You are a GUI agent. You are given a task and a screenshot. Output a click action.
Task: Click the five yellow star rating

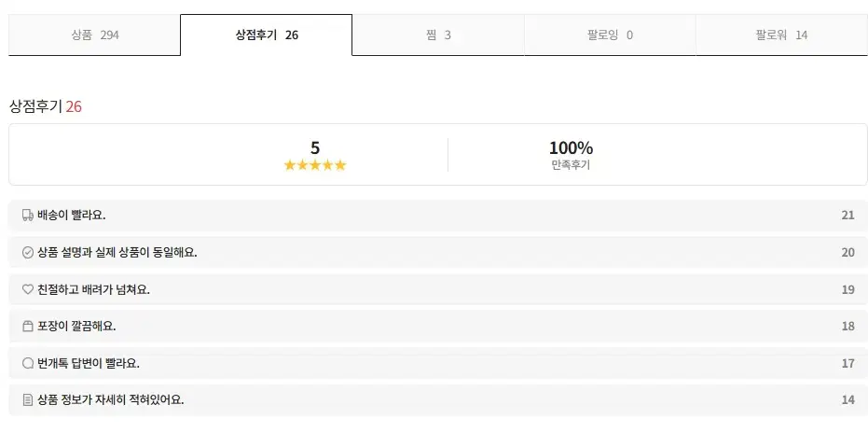(315, 165)
